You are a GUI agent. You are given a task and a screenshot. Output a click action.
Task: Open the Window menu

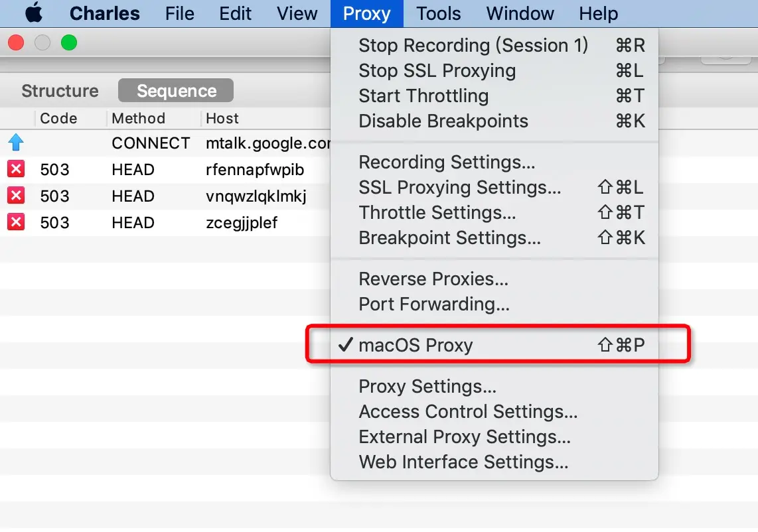tap(519, 13)
